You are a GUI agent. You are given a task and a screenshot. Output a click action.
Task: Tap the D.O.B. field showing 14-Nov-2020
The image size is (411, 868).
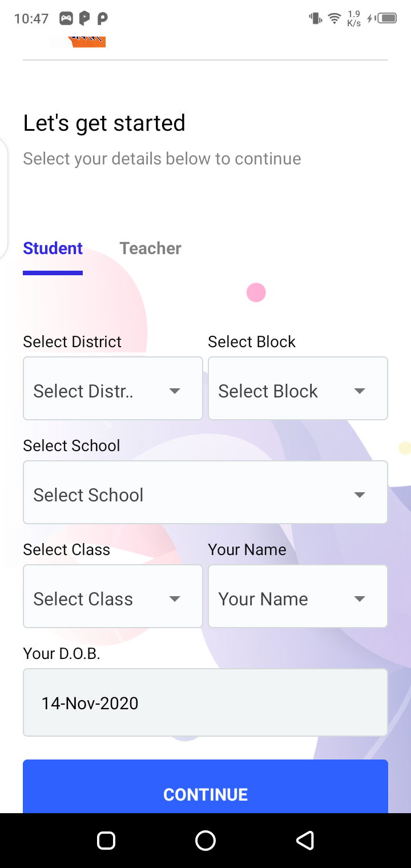(205, 702)
